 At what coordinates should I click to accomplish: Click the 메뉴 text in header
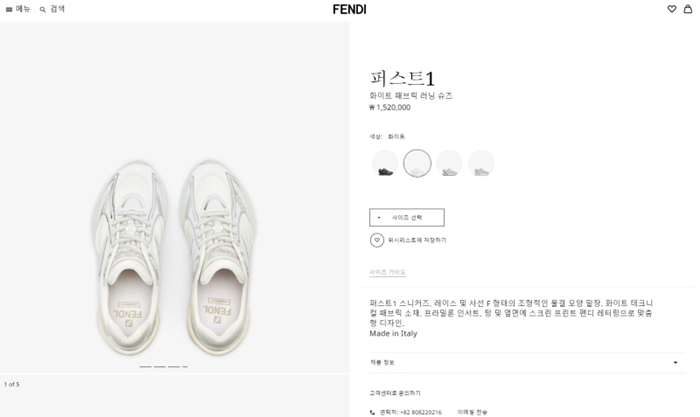click(x=23, y=9)
